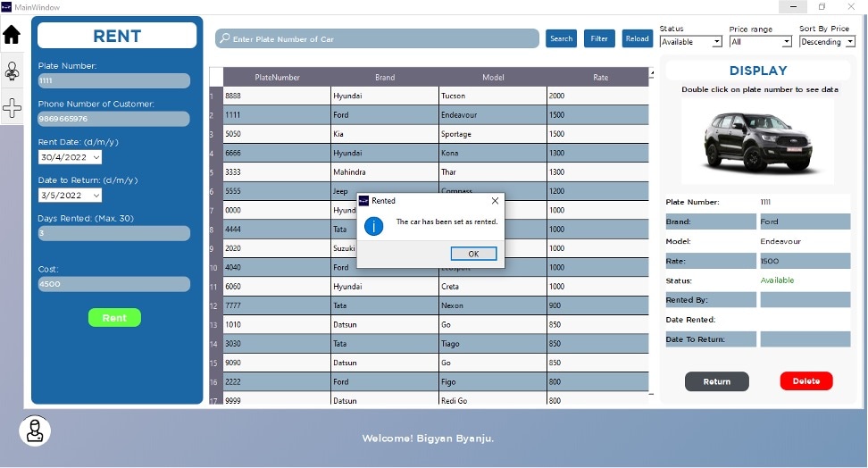Click the magnifier icon in search bar

[x=225, y=38]
